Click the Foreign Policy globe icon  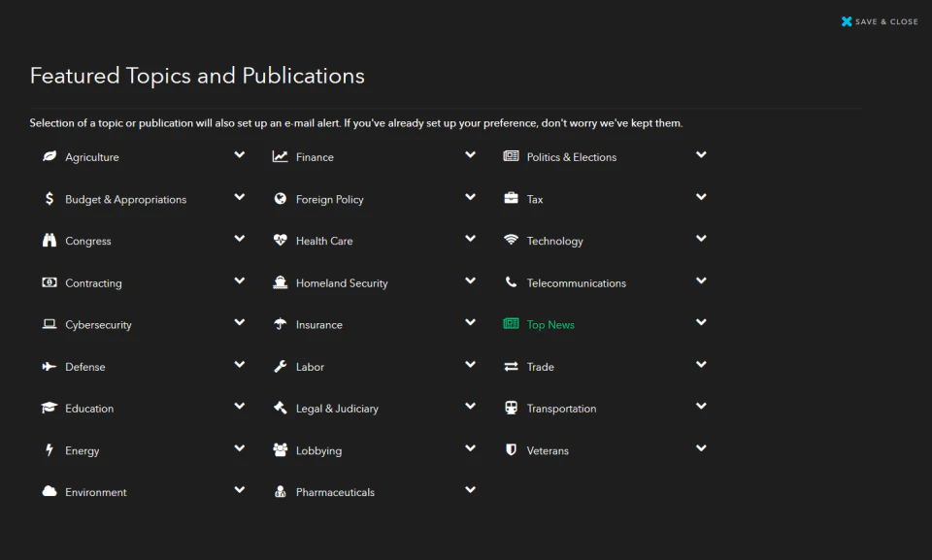pyautogui.click(x=280, y=198)
